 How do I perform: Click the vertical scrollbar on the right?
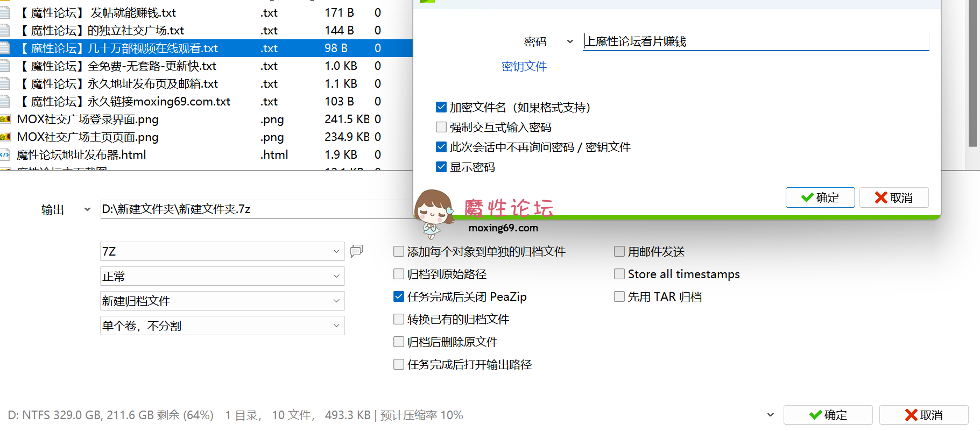coord(972,73)
